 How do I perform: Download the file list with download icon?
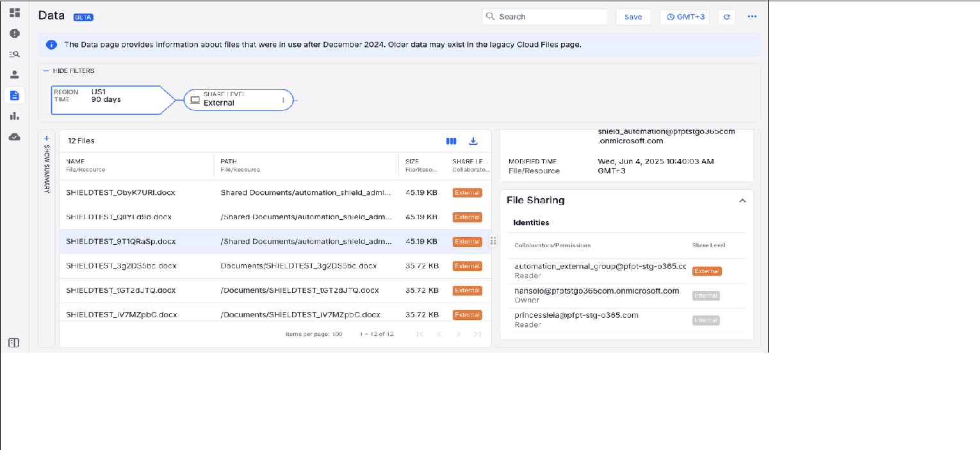(x=473, y=141)
